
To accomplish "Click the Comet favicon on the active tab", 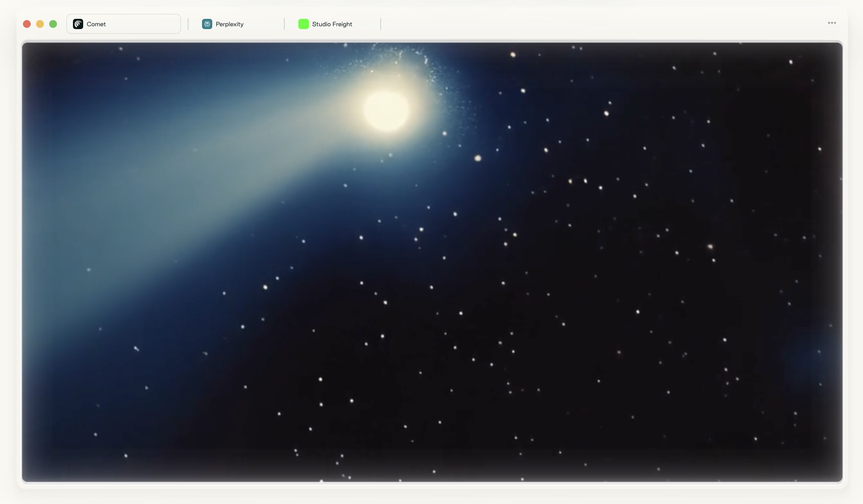I will click(79, 24).
